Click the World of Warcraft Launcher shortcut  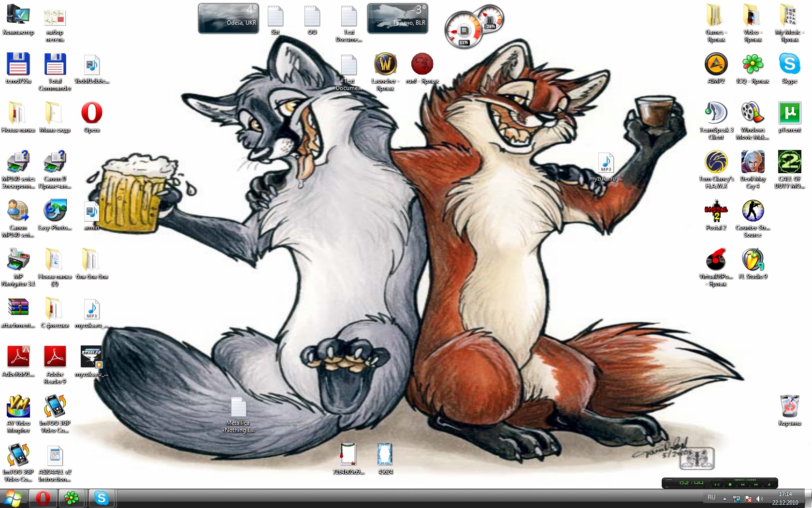(x=385, y=65)
